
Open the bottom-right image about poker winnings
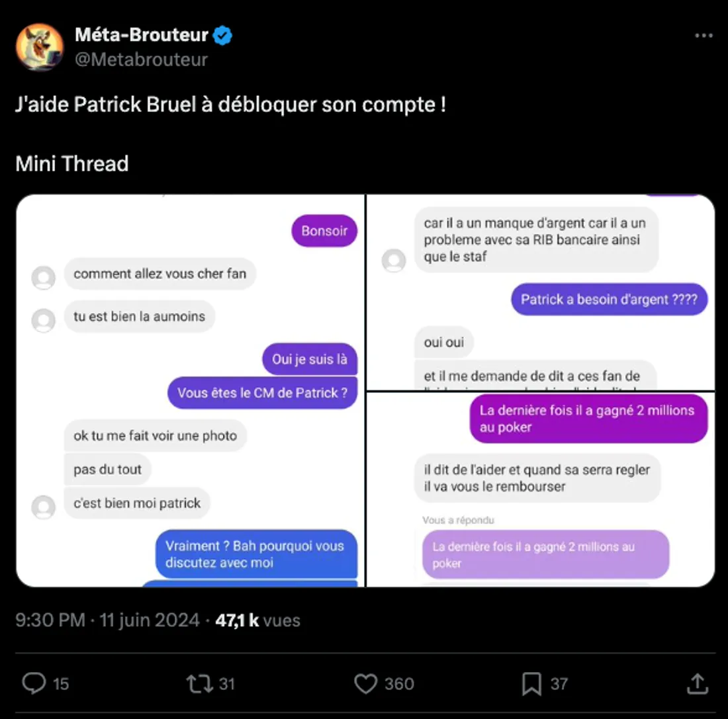click(540, 489)
